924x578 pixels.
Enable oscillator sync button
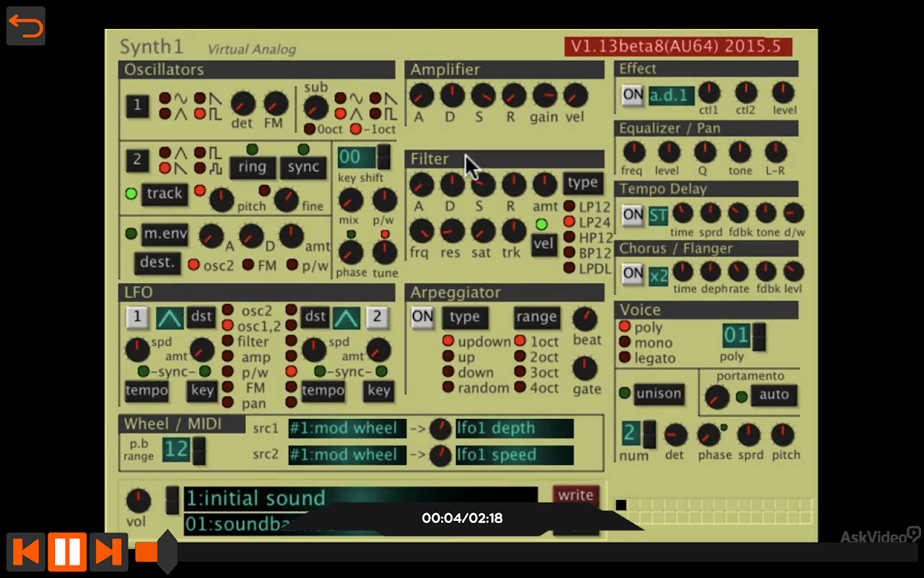point(303,167)
